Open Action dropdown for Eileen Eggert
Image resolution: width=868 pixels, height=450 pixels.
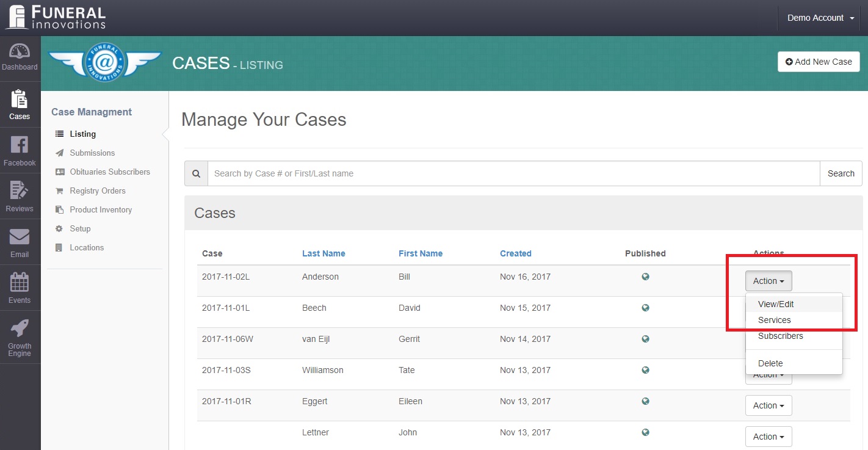768,405
